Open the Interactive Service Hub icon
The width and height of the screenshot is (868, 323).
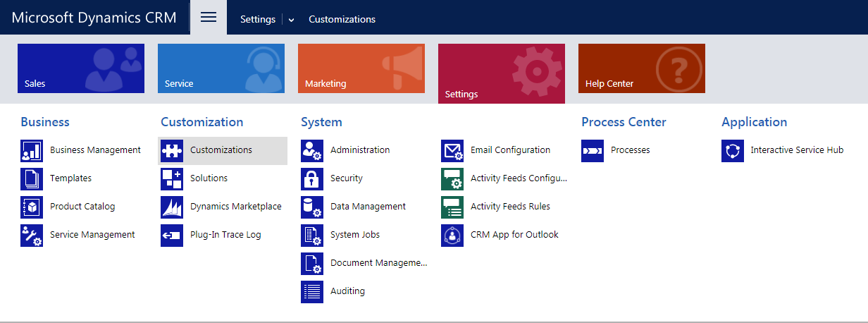point(733,150)
